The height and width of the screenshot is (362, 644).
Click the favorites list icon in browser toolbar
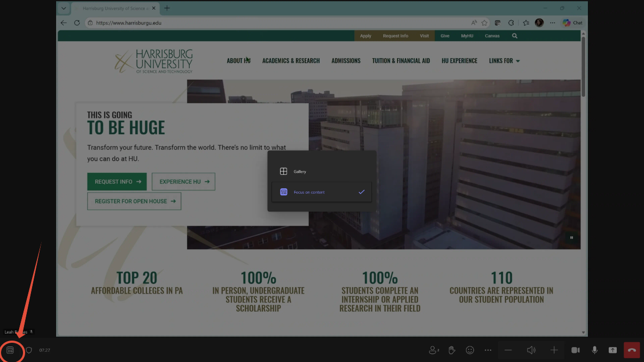coord(526,23)
